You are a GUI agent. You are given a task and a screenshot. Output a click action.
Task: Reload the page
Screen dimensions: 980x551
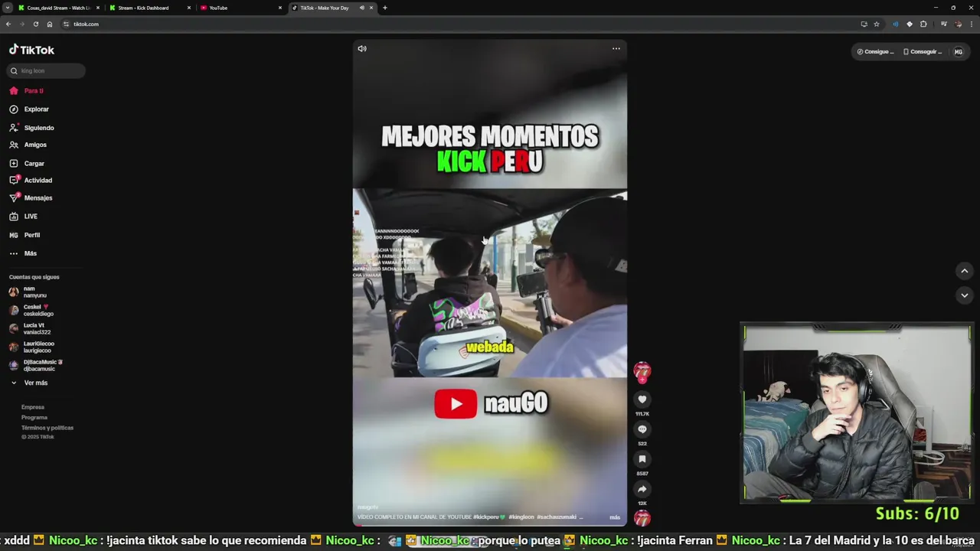point(35,24)
